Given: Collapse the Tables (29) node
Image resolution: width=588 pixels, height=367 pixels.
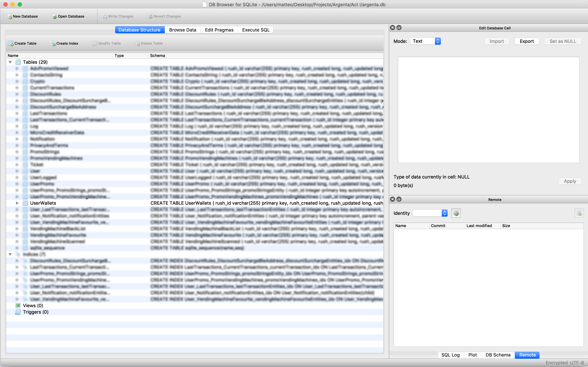Looking at the screenshot, I should (x=10, y=62).
